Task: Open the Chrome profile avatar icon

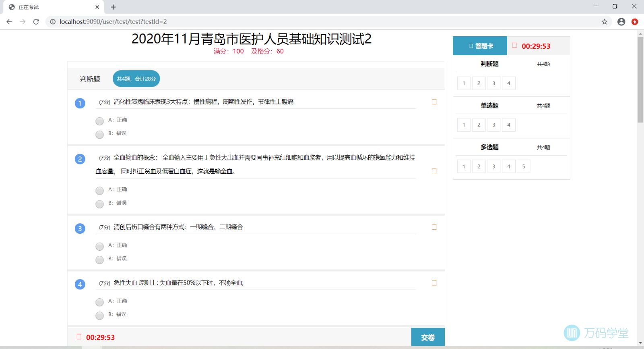Action: point(621,22)
